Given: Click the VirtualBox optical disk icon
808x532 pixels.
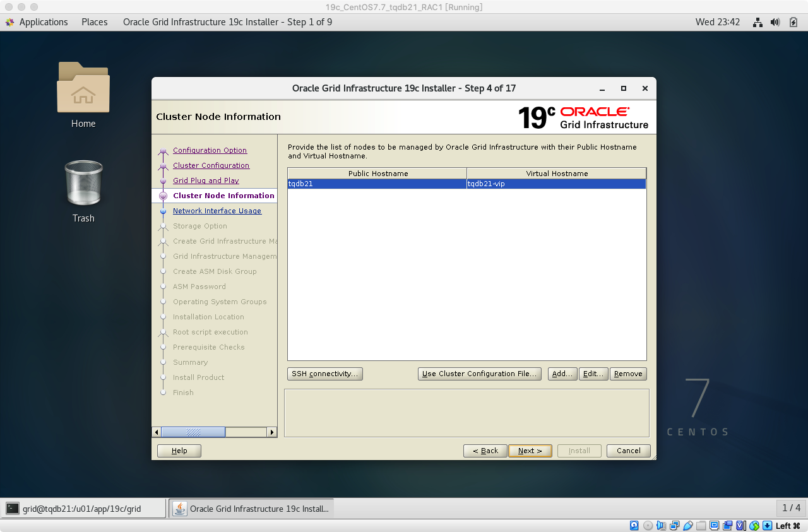Looking at the screenshot, I should [x=648, y=526].
